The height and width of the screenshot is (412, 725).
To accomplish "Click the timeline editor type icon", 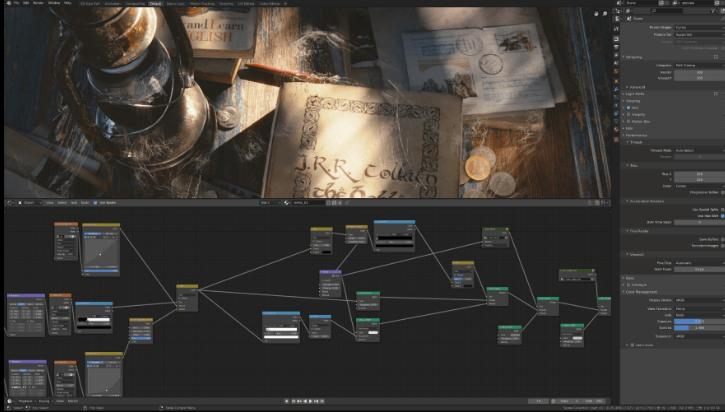I will (x=10, y=401).
